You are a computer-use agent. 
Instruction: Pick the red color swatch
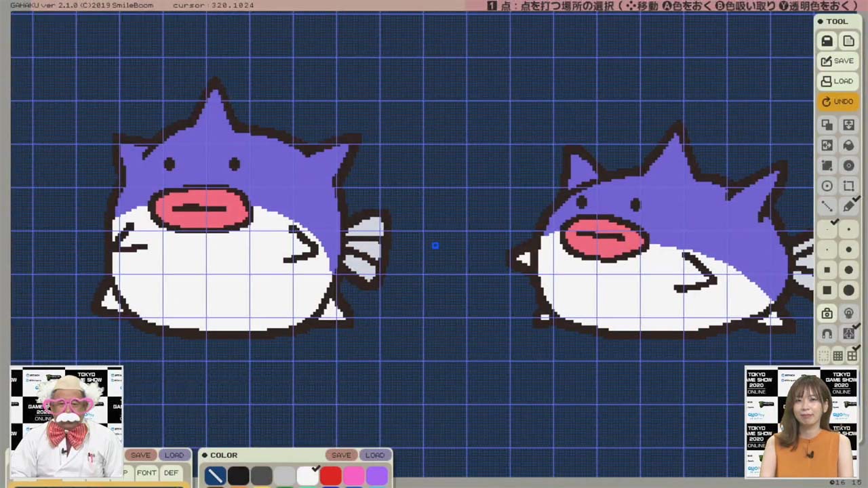[x=330, y=476]
